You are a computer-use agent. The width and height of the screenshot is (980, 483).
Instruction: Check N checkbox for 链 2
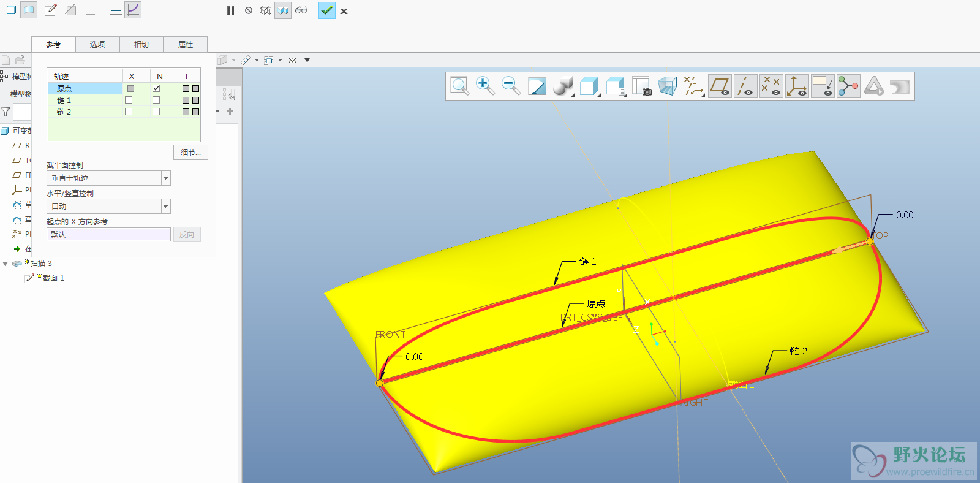(156, 112)
